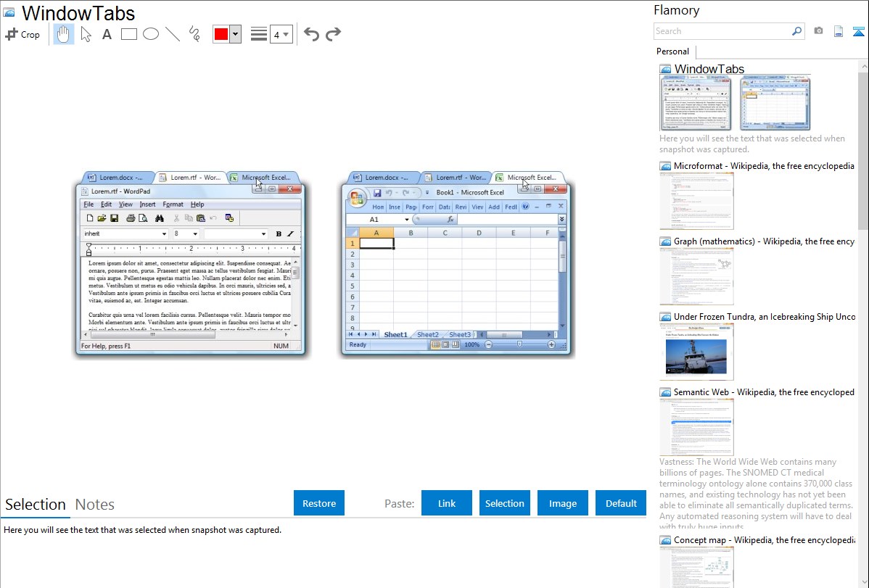Screen dimensions: 869x588
Task: Click the sidebar scrollbar thumb
Action: pos(863,149)
